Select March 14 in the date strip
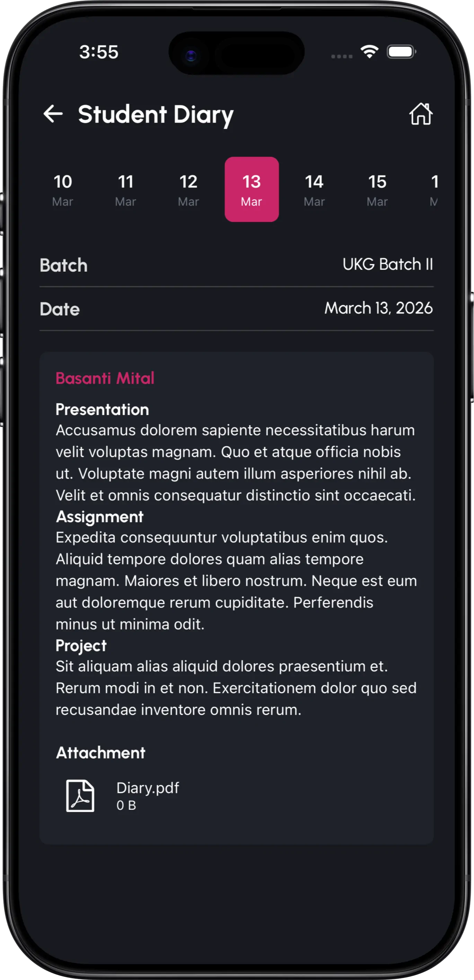The width and height of the screenshot is (474, 980). coord(315,189)
